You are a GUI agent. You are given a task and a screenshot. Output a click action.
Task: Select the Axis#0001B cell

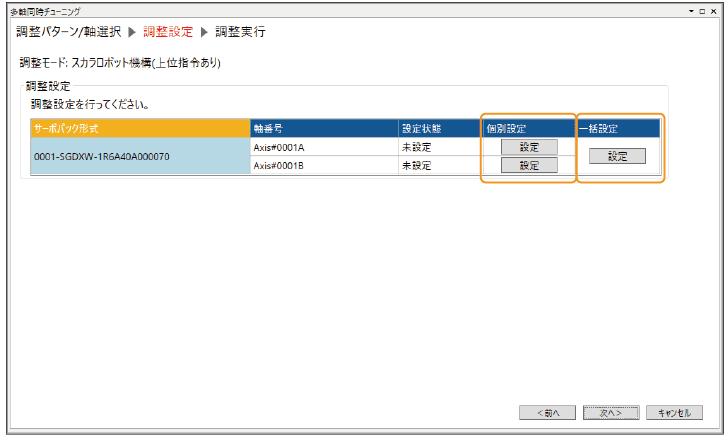click(x=324, y=165)
